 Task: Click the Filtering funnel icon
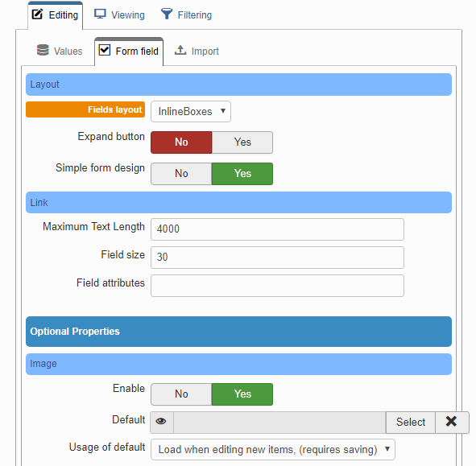pyautogui.click(x=167, y=14)
